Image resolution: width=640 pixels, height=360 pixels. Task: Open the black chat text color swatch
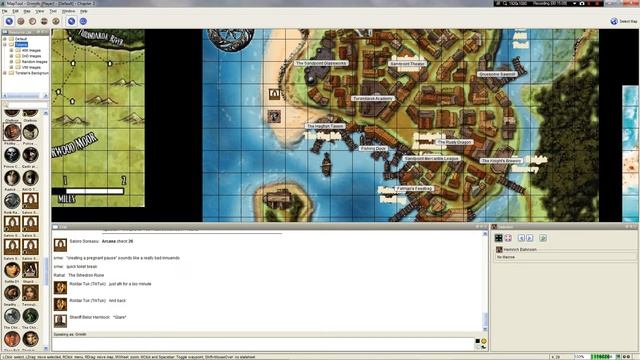(478, 341)
